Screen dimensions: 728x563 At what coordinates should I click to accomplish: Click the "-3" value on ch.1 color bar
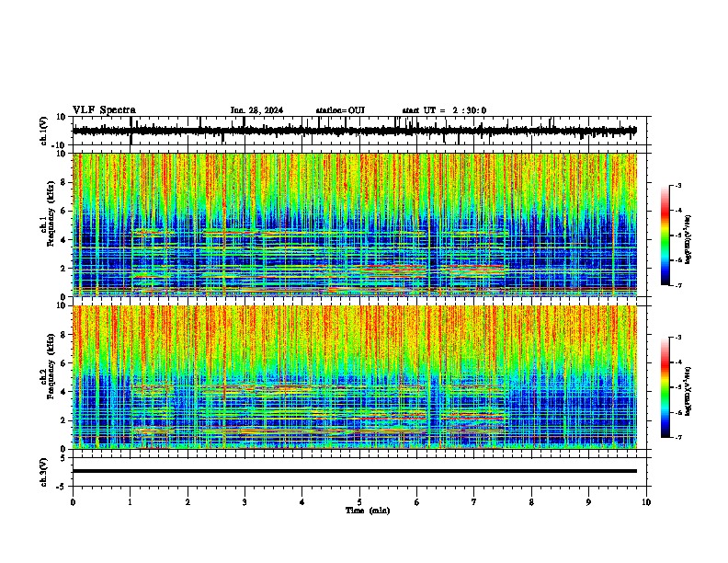678,185
